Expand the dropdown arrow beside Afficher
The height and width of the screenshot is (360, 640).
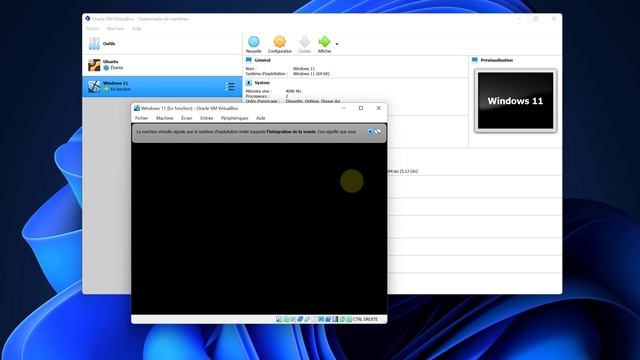[337, 44]
